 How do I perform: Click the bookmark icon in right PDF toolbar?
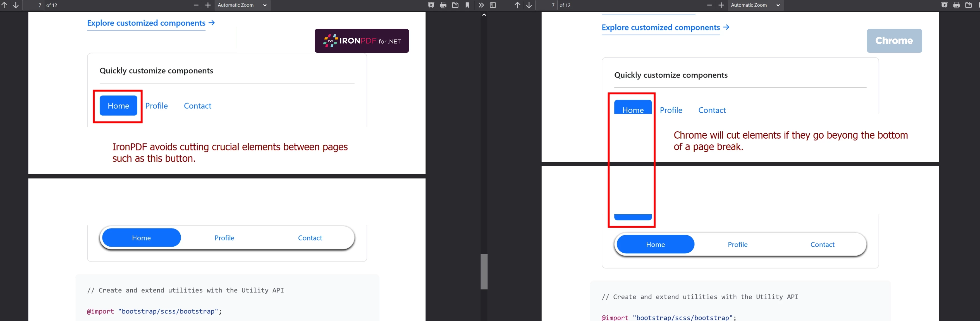978,5
